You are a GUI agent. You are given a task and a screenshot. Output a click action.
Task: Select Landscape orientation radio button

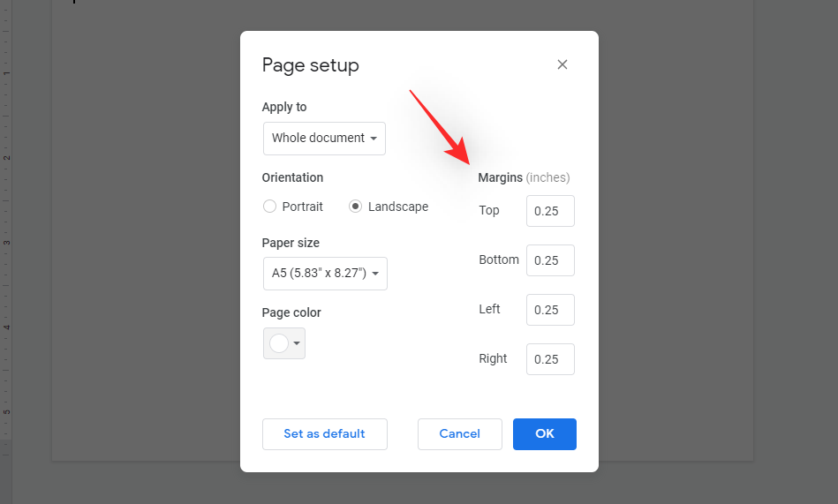(356, 207)
